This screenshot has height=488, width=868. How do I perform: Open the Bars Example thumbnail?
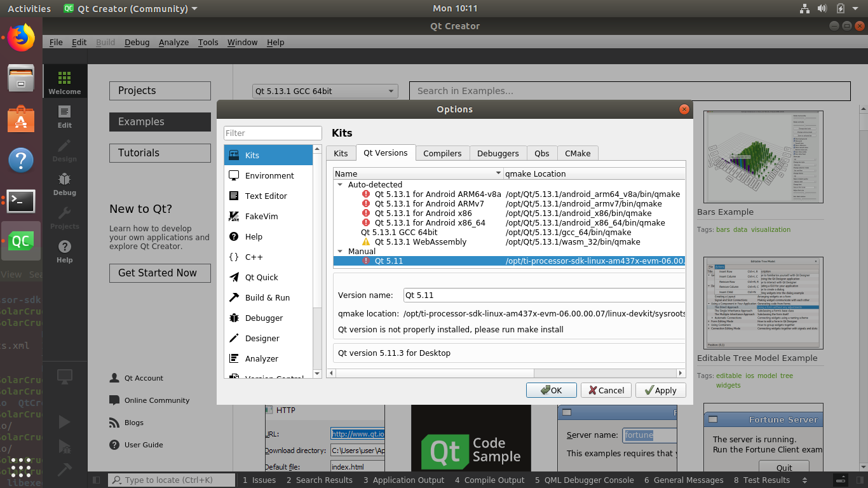click(x=763, y=158)
